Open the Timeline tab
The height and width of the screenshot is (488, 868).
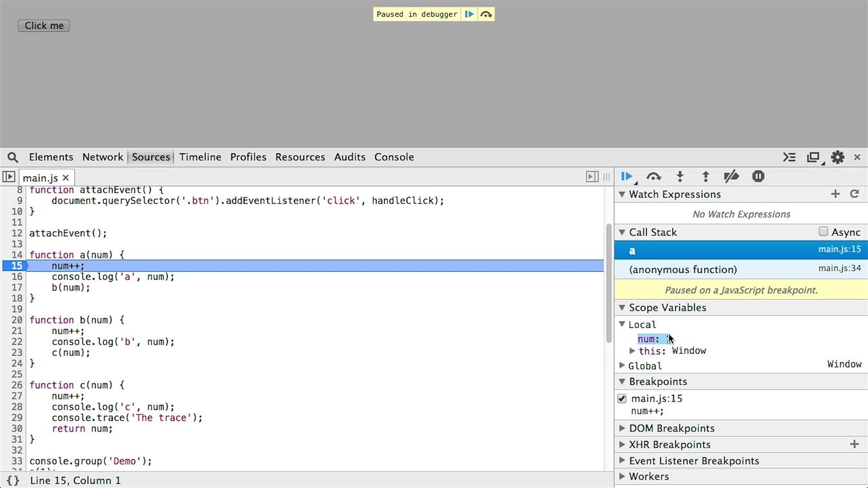(200, 157)
